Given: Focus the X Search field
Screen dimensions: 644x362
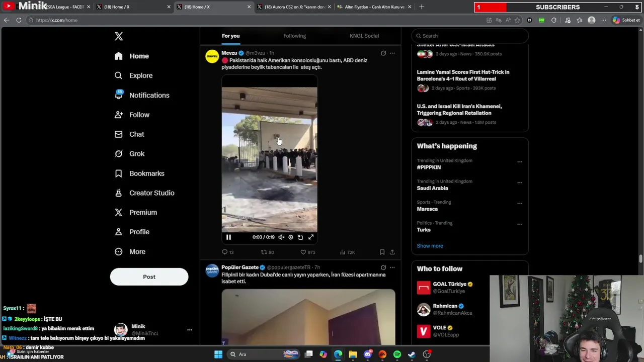Looking at the screenshot, I should coord(470,36).
